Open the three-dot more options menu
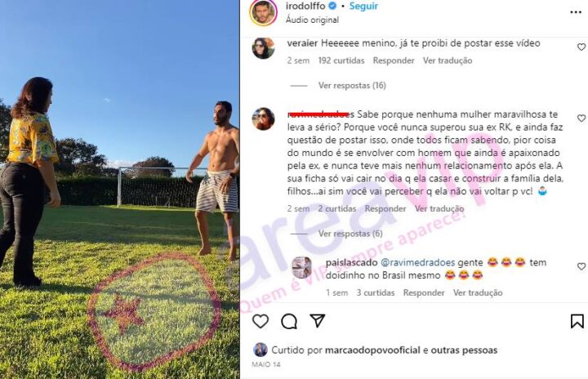Viewport: 588px width, 379px height. click(x=576, y=12)
